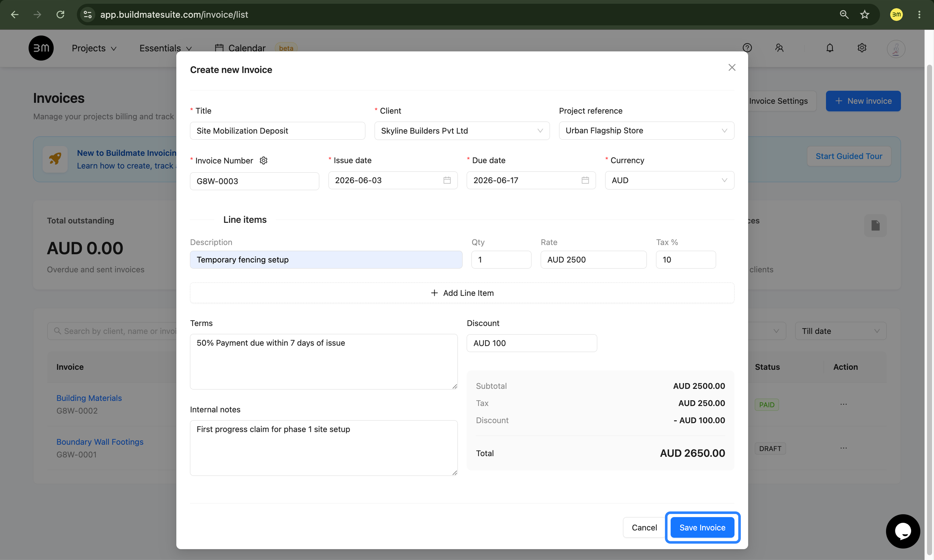Close the Create new Invoice dialog
The image size is (934, 560).
(x=732, y=68)
